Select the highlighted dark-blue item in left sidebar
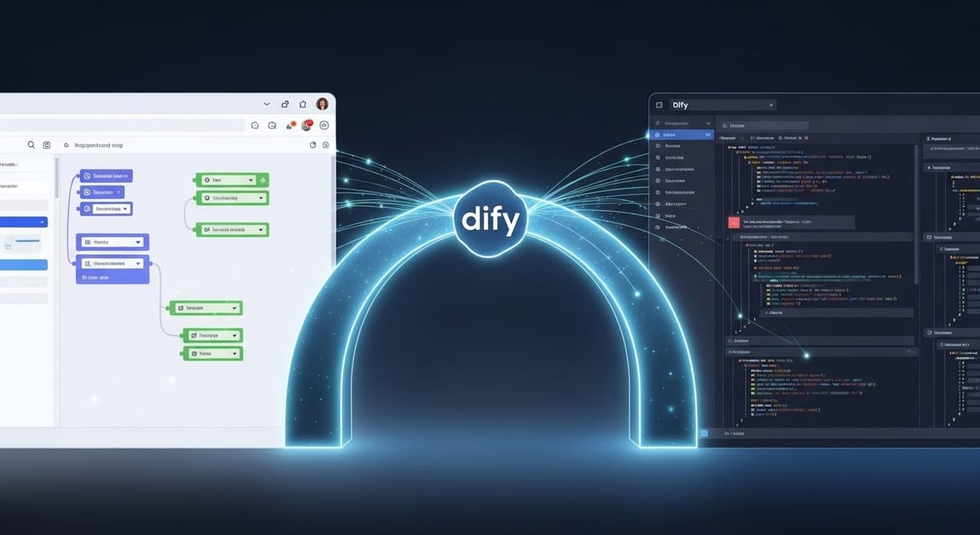Image resolution: width=980 pixels, height=535 pixels. click(x=24, y=222)
